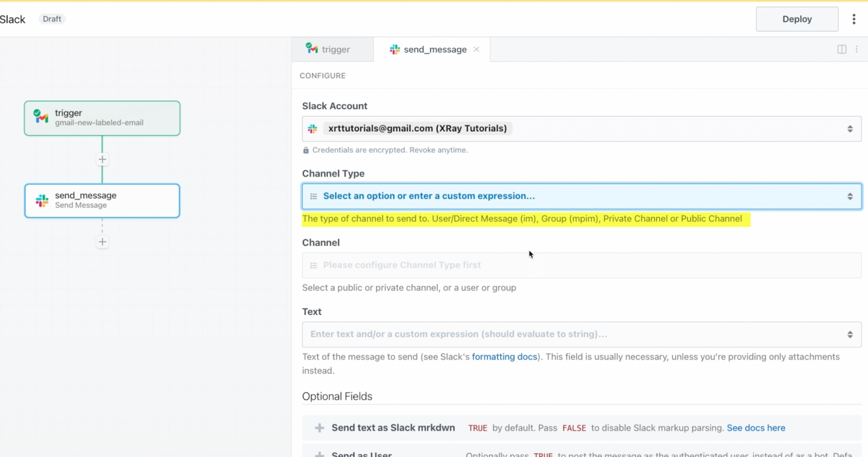Click the Optional Fields heading

[337, 396]
